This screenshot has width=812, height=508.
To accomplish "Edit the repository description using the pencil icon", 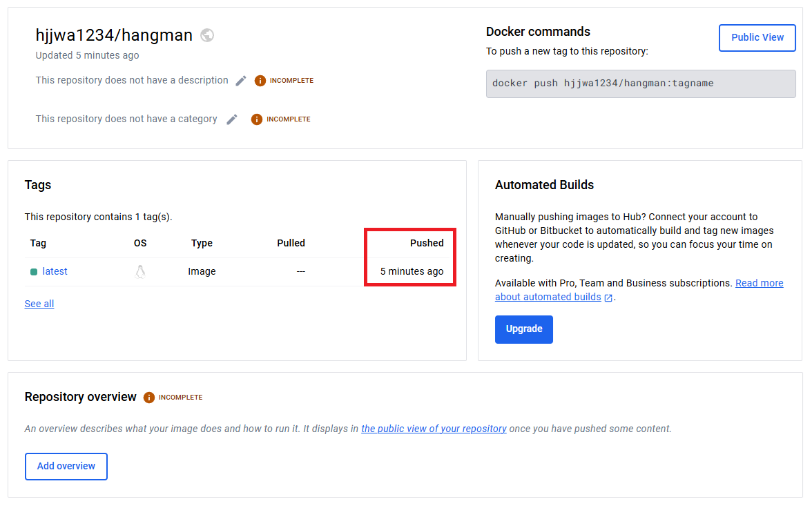I will pos(240,80).
